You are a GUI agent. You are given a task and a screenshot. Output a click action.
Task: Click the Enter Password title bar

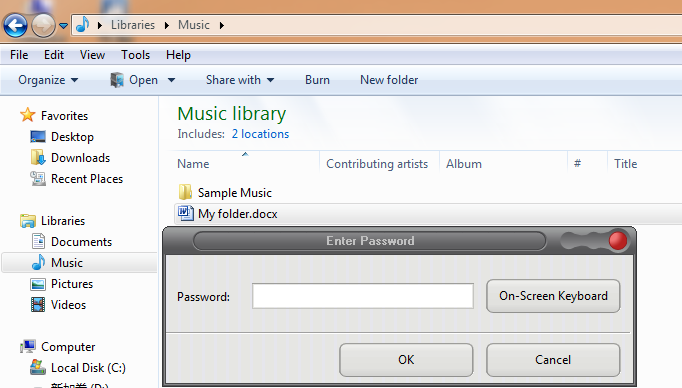(x=370, y=241)
